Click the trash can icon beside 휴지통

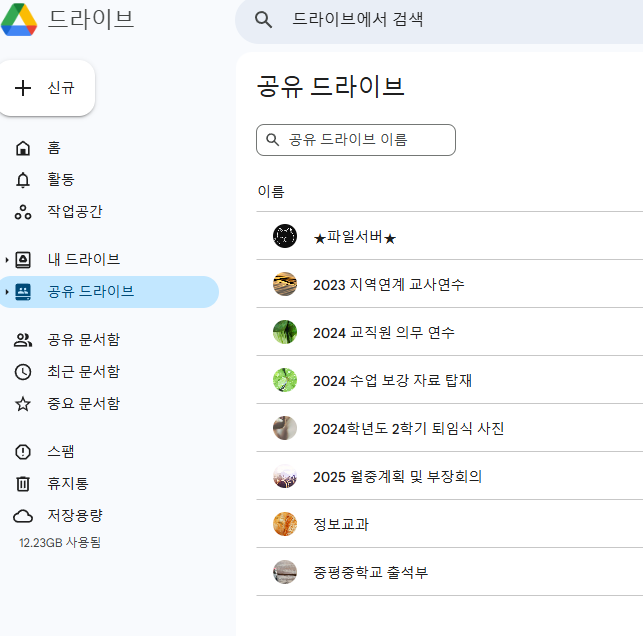coord(23,484)
